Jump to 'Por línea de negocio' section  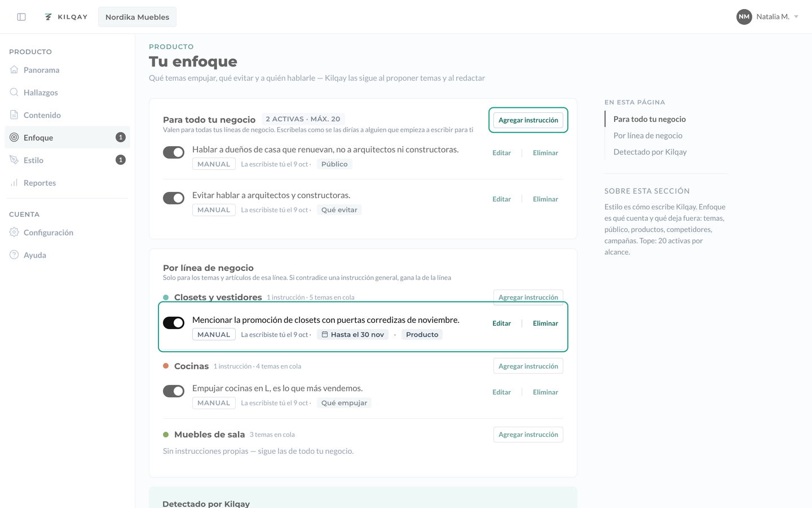pyautogui.click(x=648, y=135)
